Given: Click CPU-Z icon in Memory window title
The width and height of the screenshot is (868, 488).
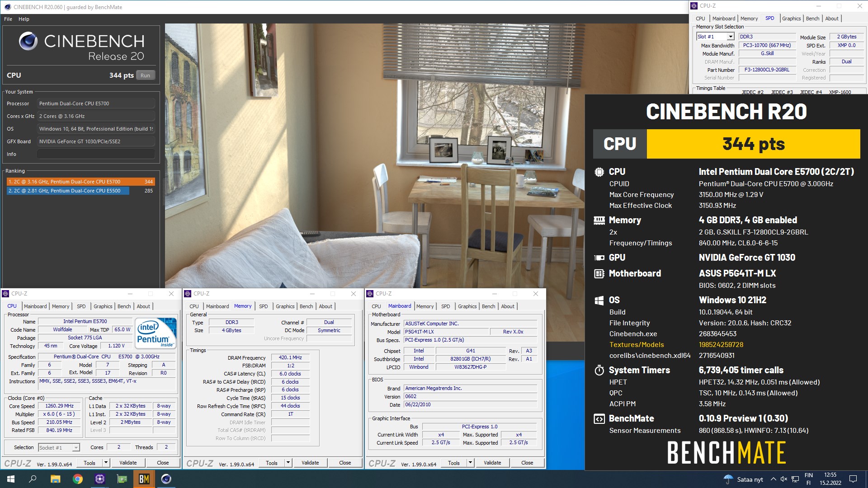Looking at the screenshot, I should tap(188, 294).
